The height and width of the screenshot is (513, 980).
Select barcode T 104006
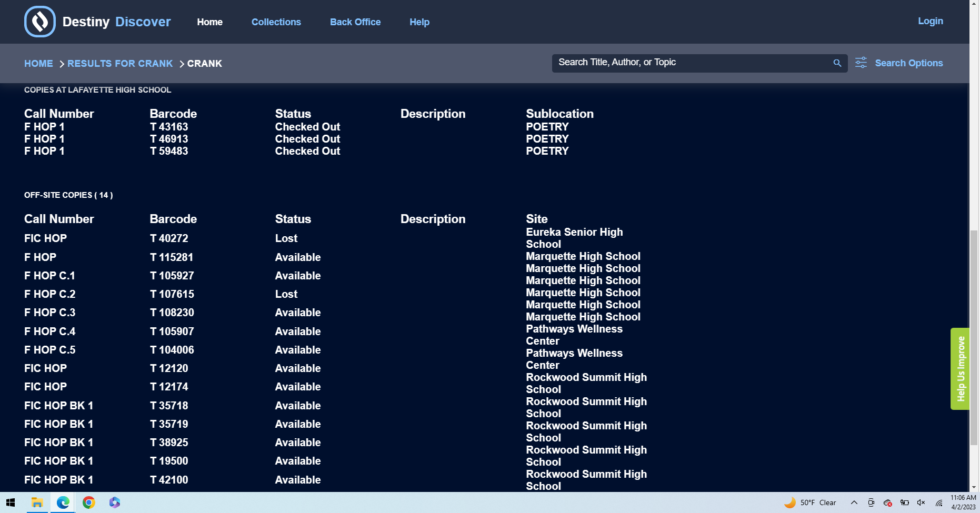tap(172, 350)
